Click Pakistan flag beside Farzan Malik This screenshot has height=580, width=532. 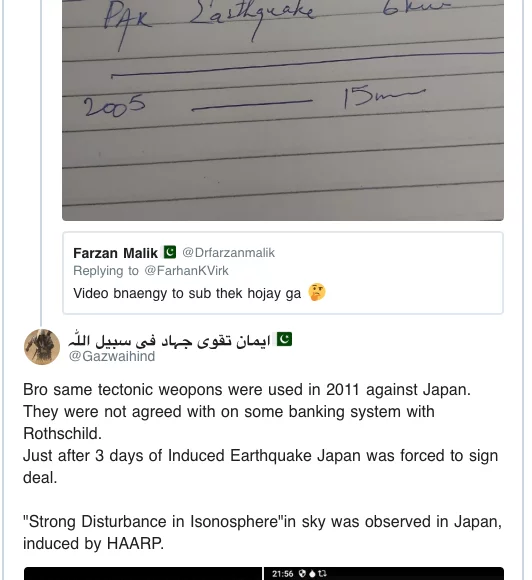click(x=170, y=252)
